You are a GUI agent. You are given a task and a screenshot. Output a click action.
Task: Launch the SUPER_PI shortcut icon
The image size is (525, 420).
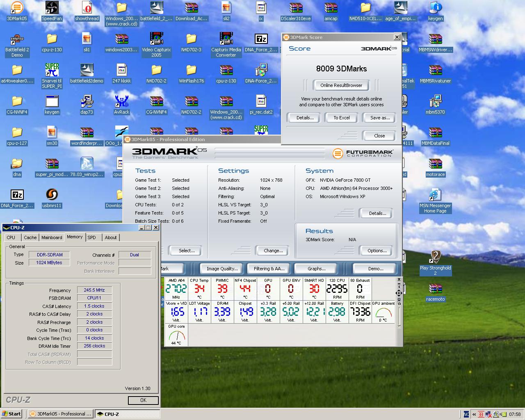coord(52,76)
